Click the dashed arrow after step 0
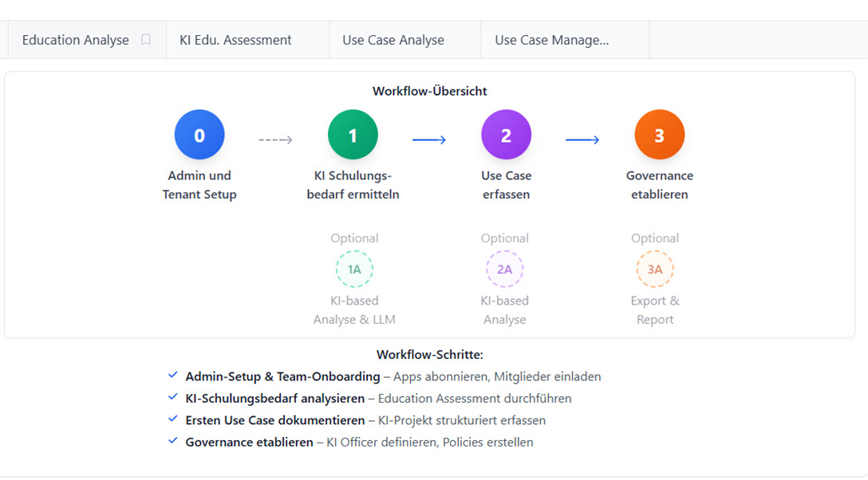 point(276,140)
